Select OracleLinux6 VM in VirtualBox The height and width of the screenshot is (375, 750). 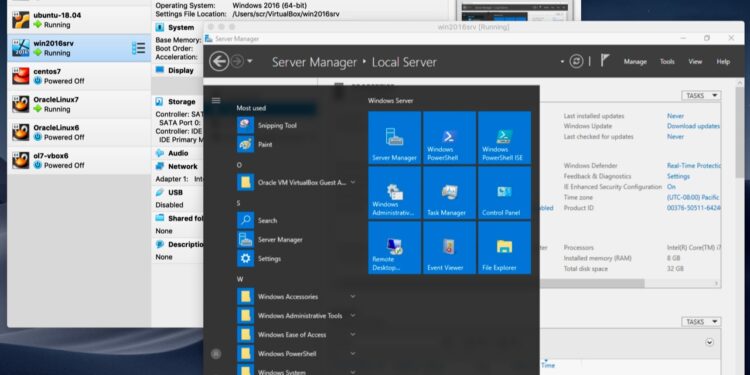79,132
